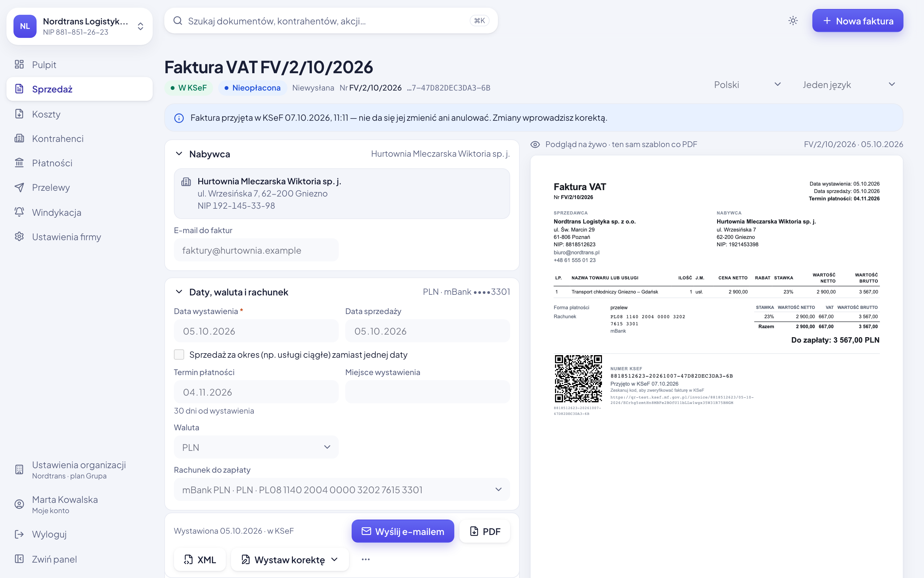Click the Data sprzedaży field
Viewport: 924px width, 578px height.
tap(427, 331)
